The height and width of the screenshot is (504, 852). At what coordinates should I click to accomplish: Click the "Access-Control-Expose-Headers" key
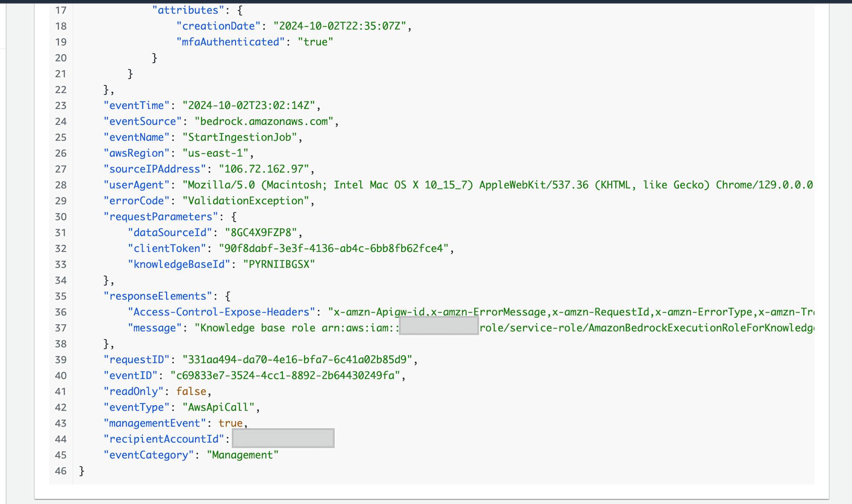(222, 312)
